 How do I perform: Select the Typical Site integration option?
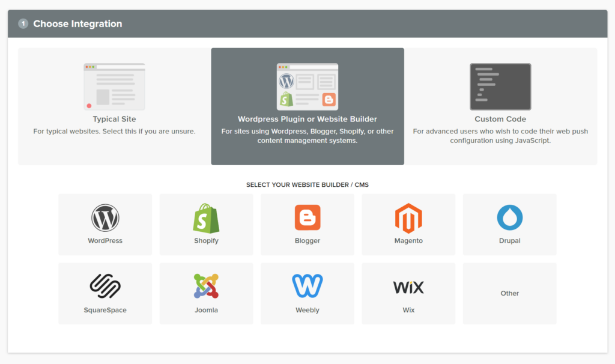pos(114,105)
